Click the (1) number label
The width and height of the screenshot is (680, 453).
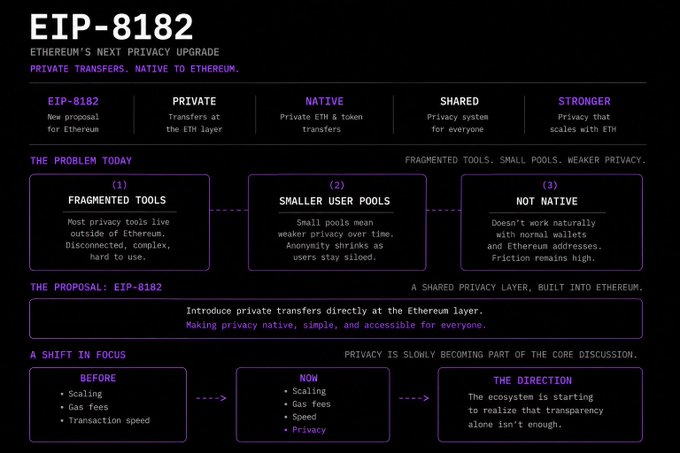click(119, 185)
